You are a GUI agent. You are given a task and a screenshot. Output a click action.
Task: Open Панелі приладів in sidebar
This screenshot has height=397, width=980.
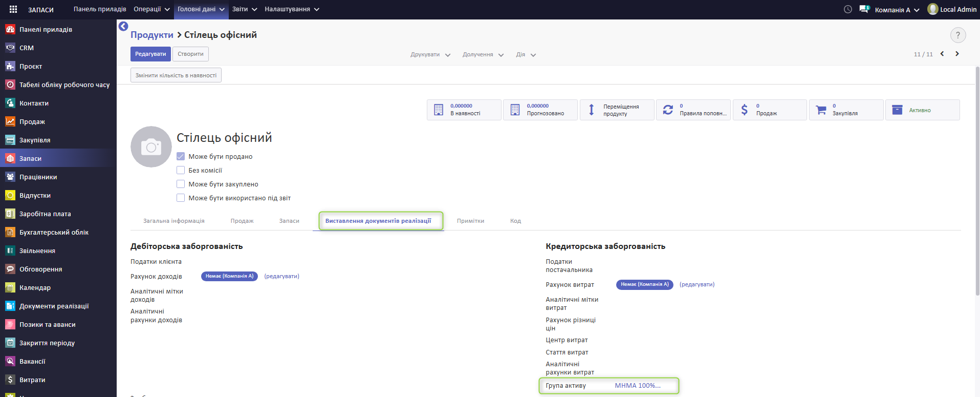pyautogui.click(x=58, y=29)
